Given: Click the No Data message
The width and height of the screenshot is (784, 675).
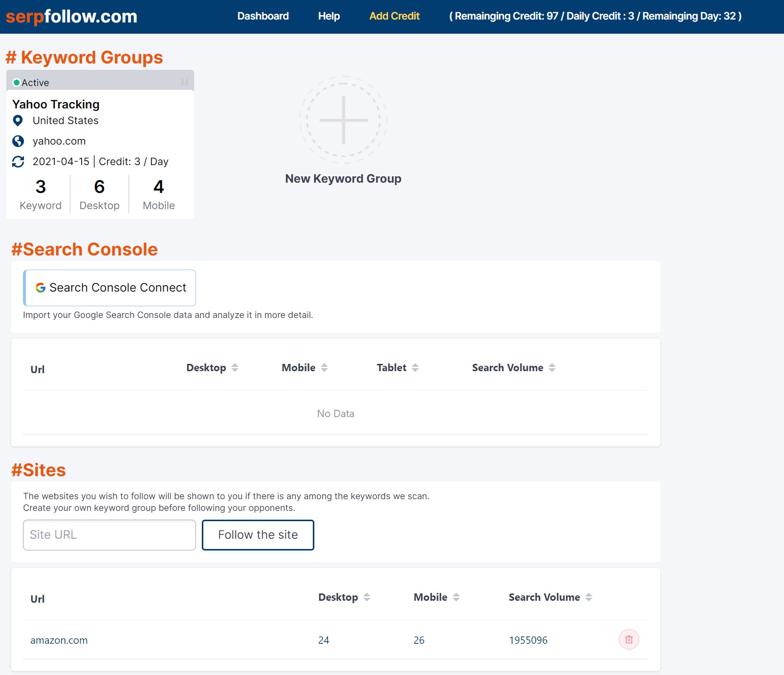Looking at the screenshot, I should click(336, 414).
